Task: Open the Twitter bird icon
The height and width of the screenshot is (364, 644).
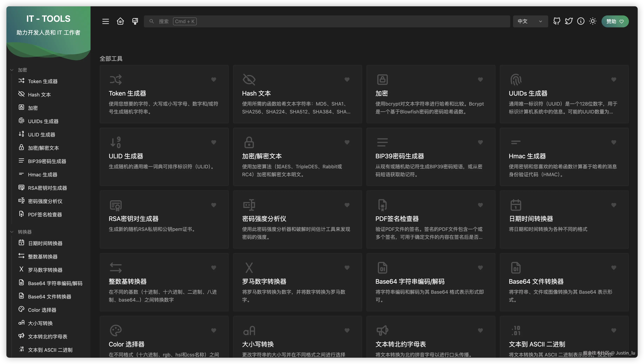Action: click(569, 21)
